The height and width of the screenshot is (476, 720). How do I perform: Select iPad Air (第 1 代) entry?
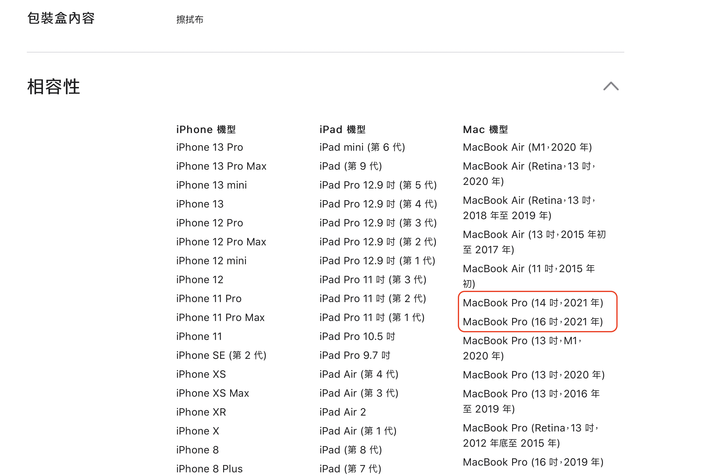tap(358, 431)
